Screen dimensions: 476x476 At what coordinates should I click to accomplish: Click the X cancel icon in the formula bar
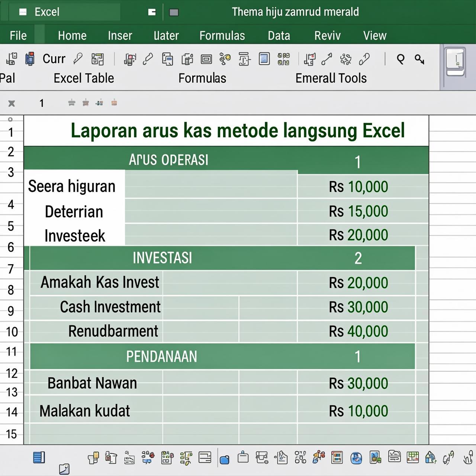tap(12, 103)
